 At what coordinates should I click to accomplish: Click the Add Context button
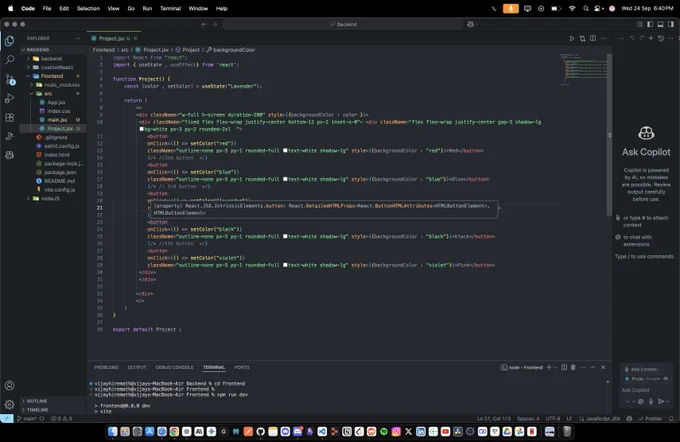642,369
